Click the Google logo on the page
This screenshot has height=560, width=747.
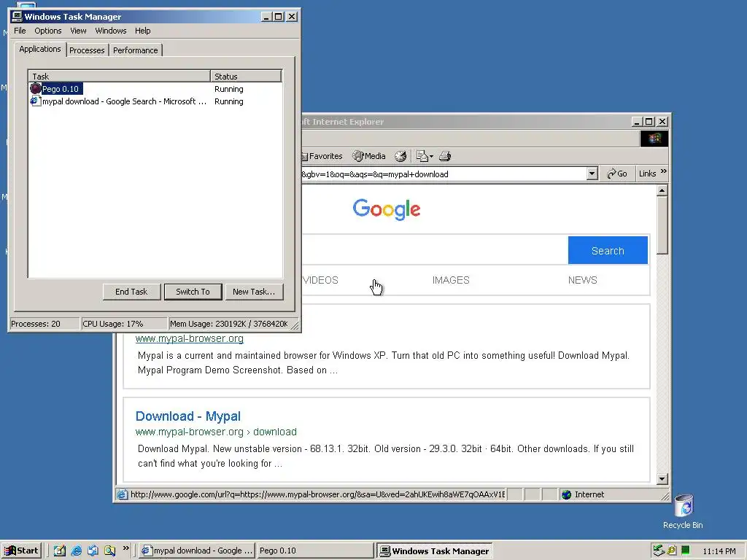[387, 209]
